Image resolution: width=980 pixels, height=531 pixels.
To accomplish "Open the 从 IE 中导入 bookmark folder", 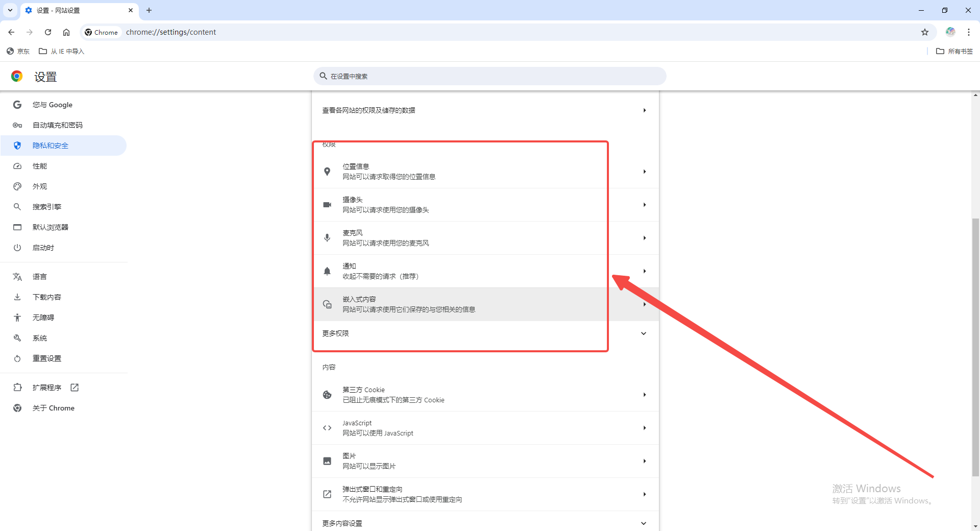I will click(x=62, y=51).
